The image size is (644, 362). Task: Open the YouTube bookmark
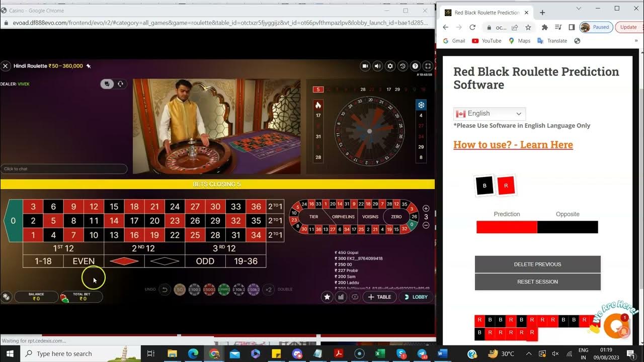coord(487,41)
